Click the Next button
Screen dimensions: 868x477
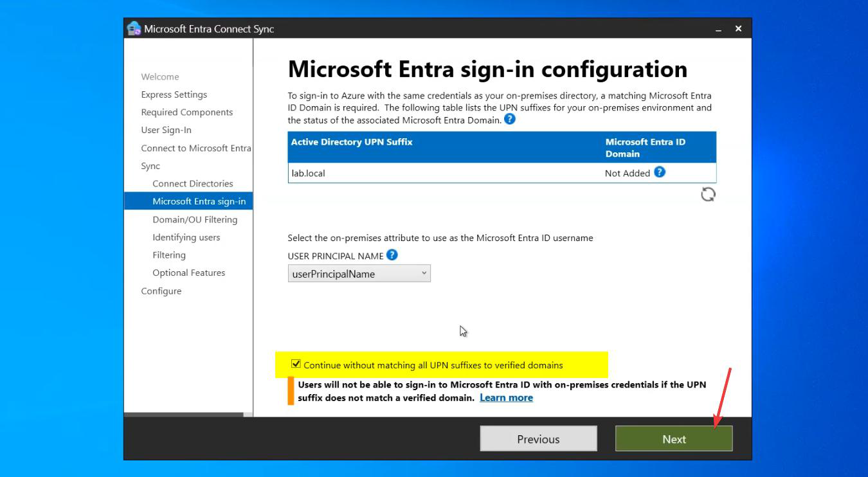(674, 439)
